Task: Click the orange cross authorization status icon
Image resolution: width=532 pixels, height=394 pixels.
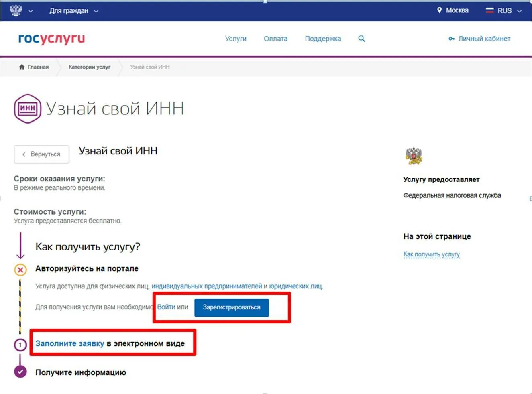Action: coord(20,270)
